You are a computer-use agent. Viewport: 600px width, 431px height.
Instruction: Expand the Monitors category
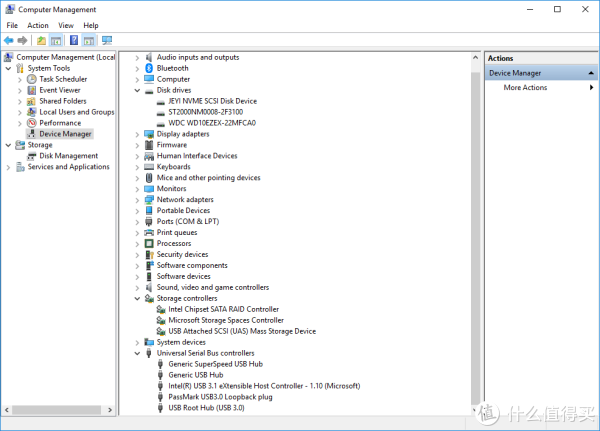(137, 189)
